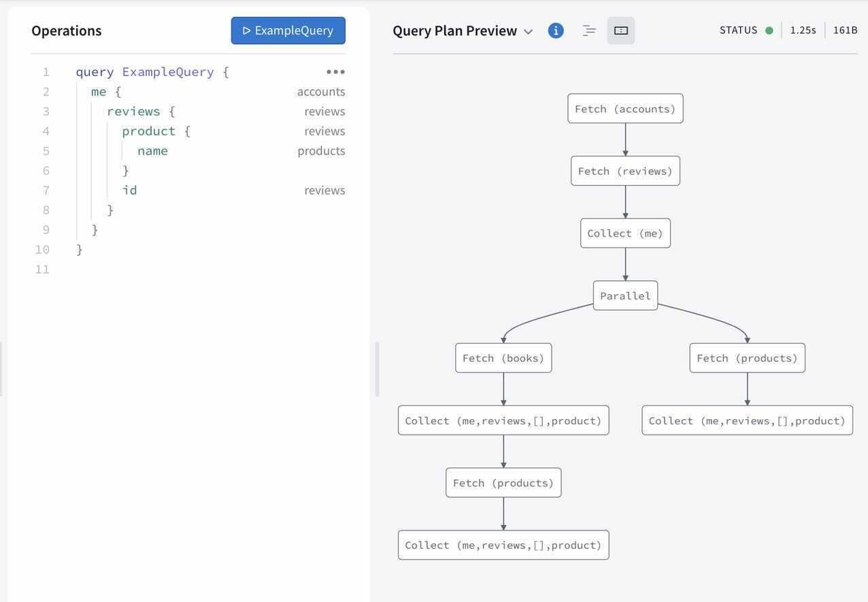Click the reviews label on line 7
Image resolution: width=868 pixels, height=602 pixels.
click(324, 190)
